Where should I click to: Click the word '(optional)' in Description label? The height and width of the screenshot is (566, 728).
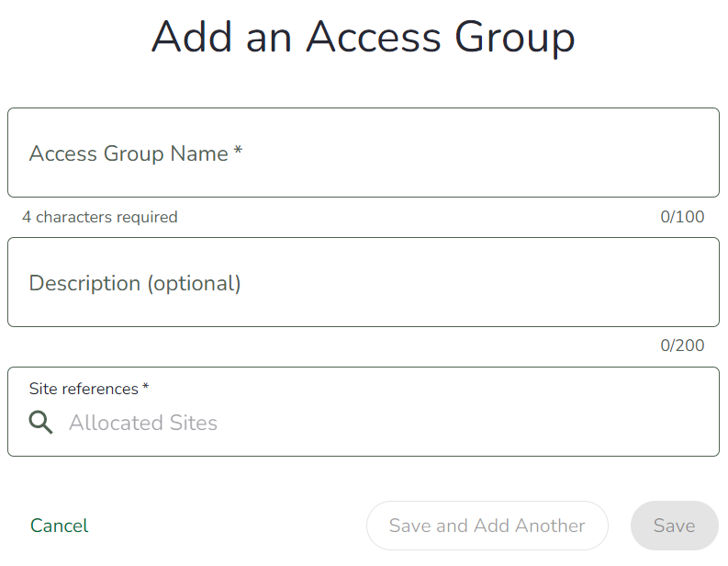[x=194, y=283]
